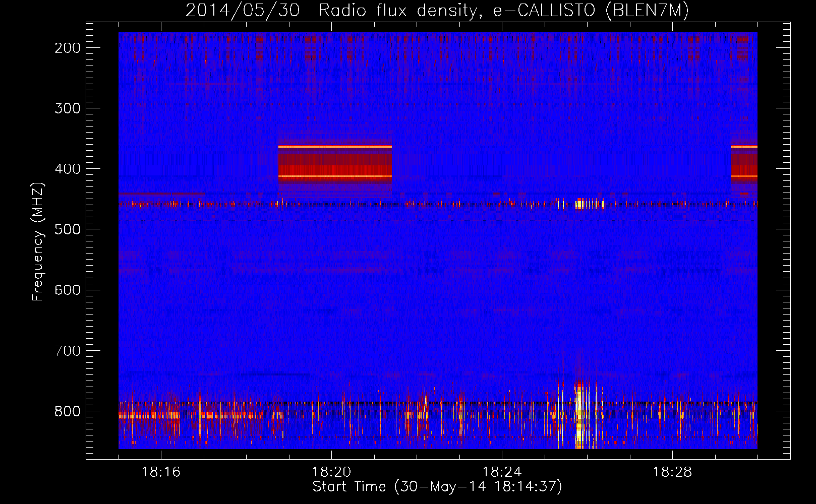
Task: Click the plot title '2014/05/30 Radio flux density, e-CALLISTO (BLEN7M)'
Action: [437, 11]
